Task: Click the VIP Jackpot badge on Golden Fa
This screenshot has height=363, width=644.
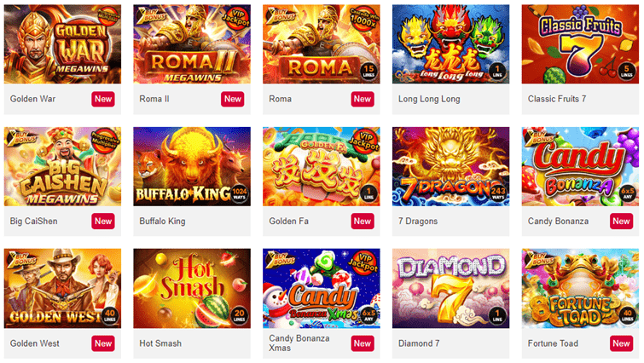Action: click(x=363, y=141)
